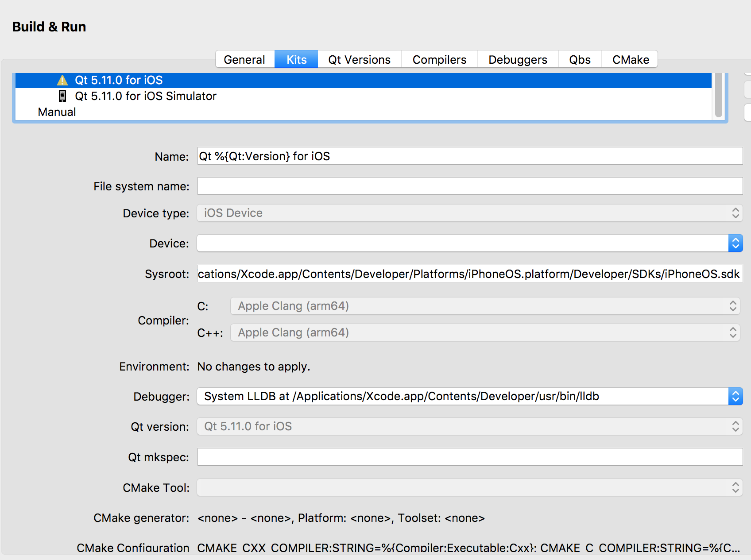The image size is (751, 560).
Task: Switch to the Compilers tab
Action: [439, 59]
